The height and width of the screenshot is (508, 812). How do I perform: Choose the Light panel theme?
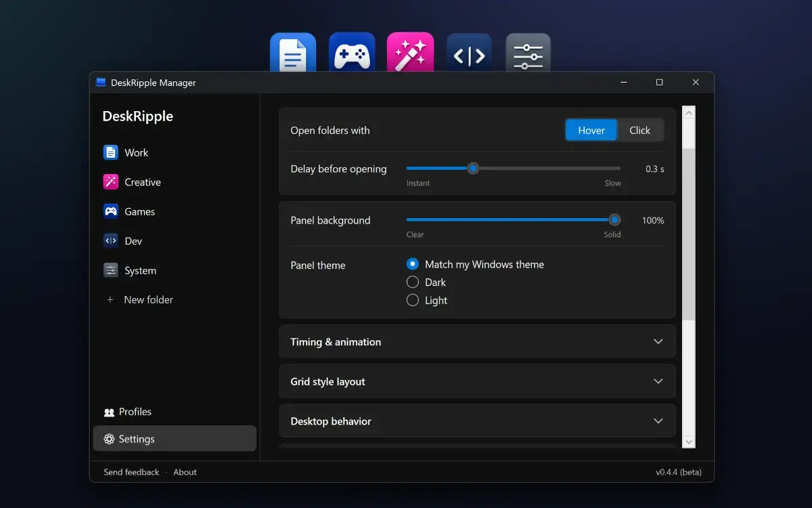(413, 300)
